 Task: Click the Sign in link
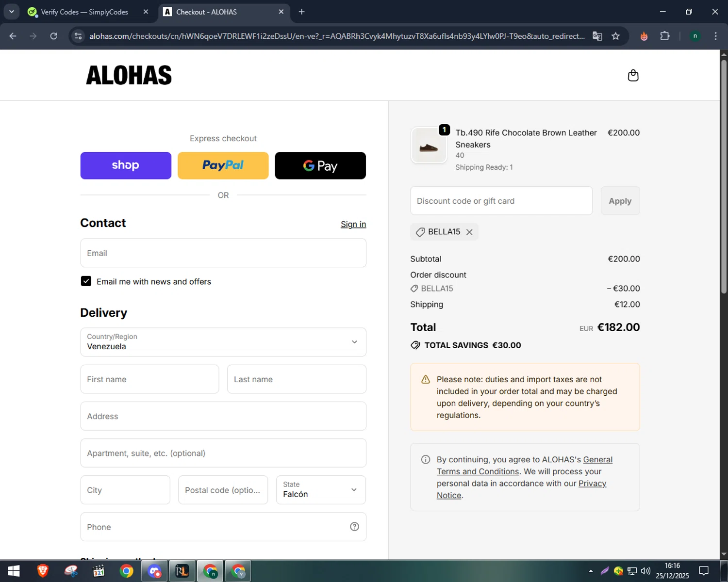pos(353,224)
